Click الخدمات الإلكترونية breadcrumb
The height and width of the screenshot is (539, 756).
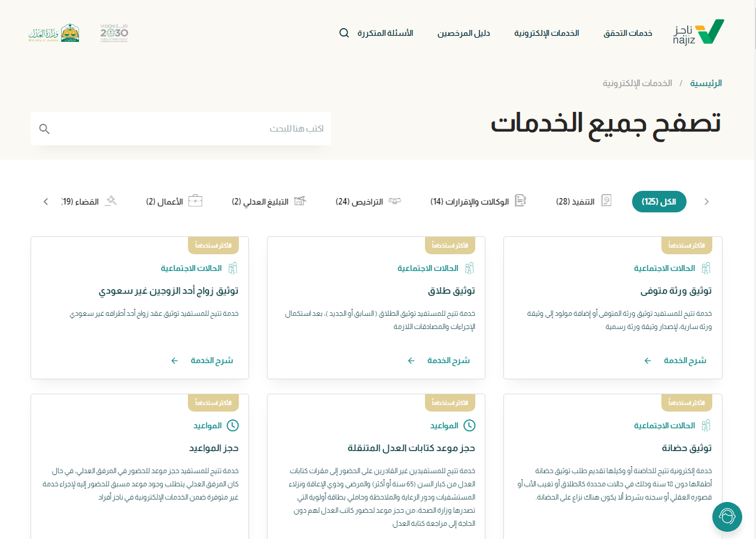coord(637,83)
